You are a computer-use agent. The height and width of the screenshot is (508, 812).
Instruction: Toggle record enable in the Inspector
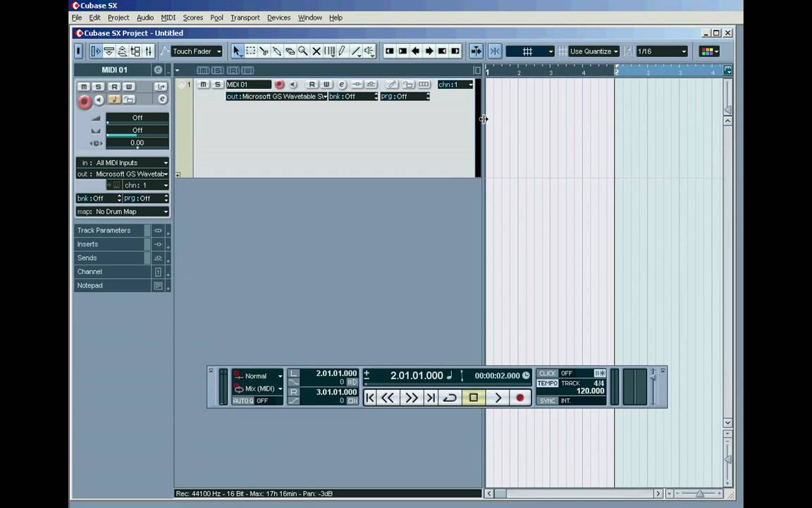tap(85, 101)
